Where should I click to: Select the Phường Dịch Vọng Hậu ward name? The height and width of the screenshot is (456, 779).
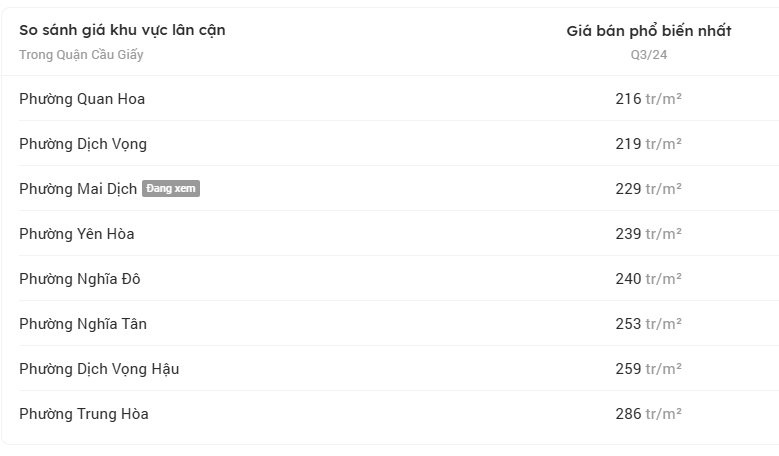(x=99, y=369)
